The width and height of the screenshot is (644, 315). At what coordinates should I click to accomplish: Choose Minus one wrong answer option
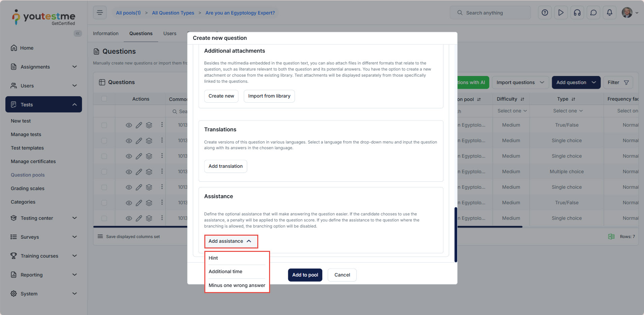237,285
